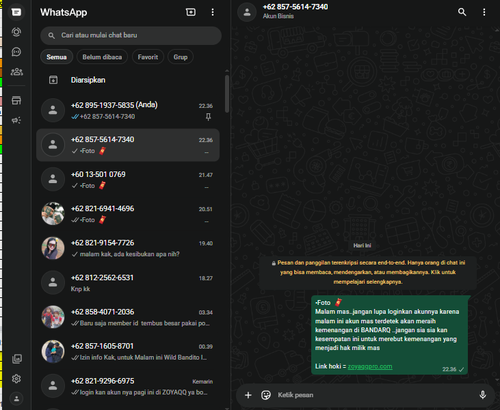Open the Chats icon in the left sidebar
Image resolution: width=500 pixels, height=410 pixels.
click(16, 12)
